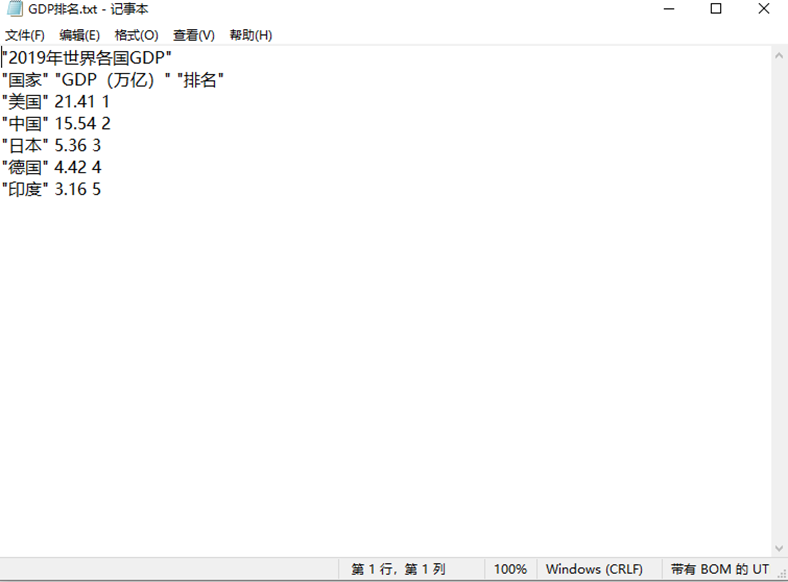This screenshot has height=582, width=788.
Task: Maximize the Notepad window
Action: pos(716,9)
